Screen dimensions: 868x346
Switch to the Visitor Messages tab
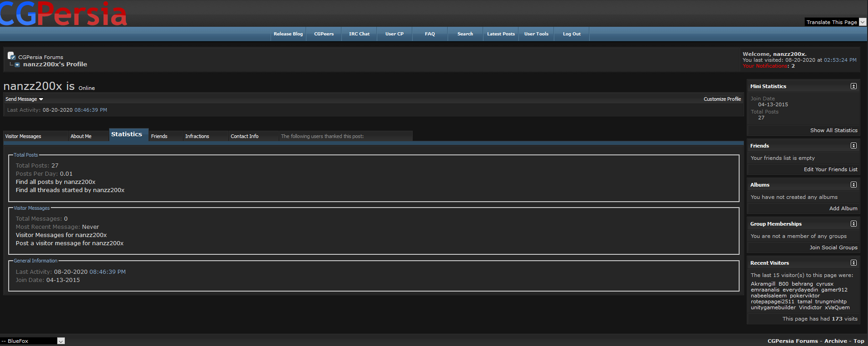point(36,136)
